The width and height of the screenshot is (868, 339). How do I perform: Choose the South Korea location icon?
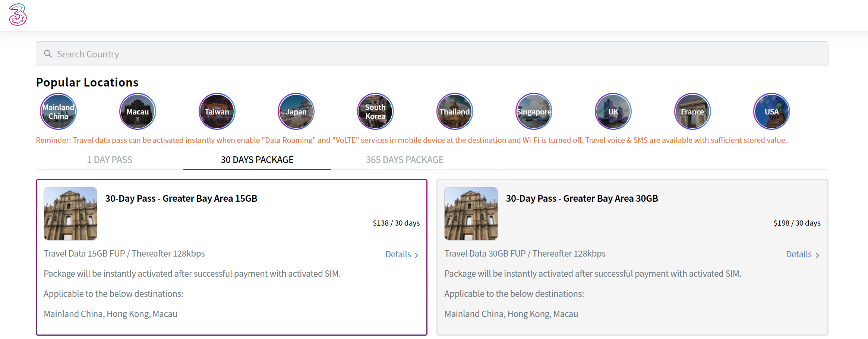tap(375, 112)
